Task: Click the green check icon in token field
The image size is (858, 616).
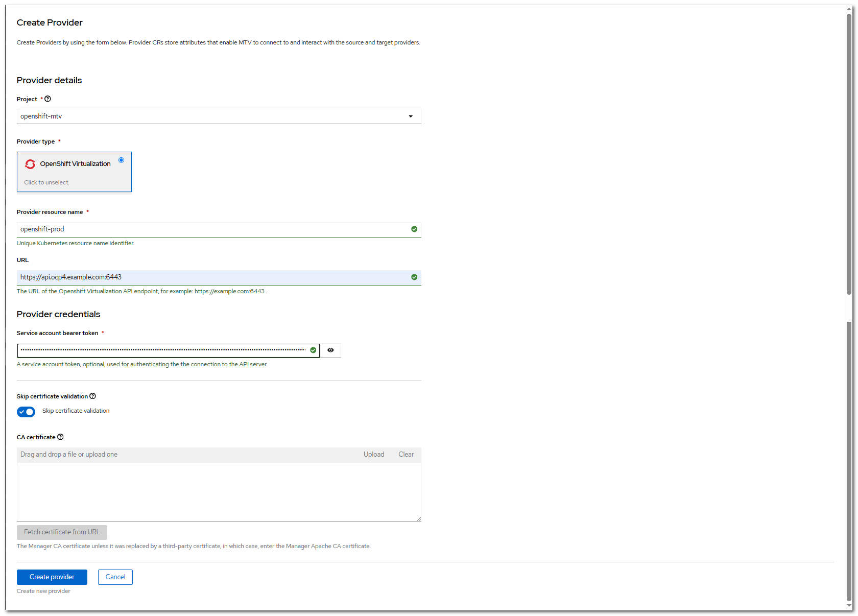Action: 313,350
